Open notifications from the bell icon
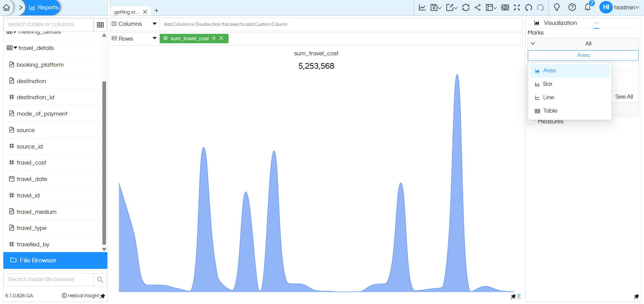 pos(587,7)
